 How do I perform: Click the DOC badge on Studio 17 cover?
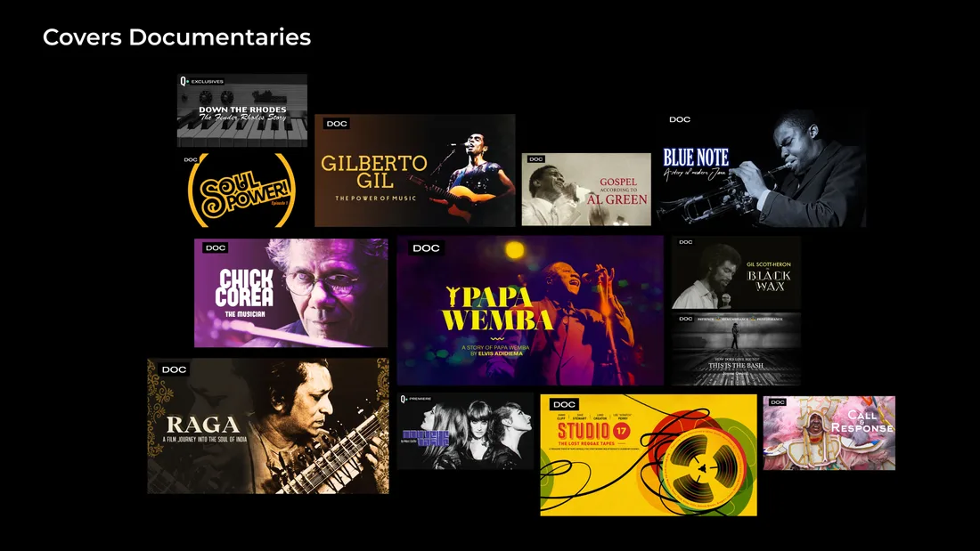(564, 405)
